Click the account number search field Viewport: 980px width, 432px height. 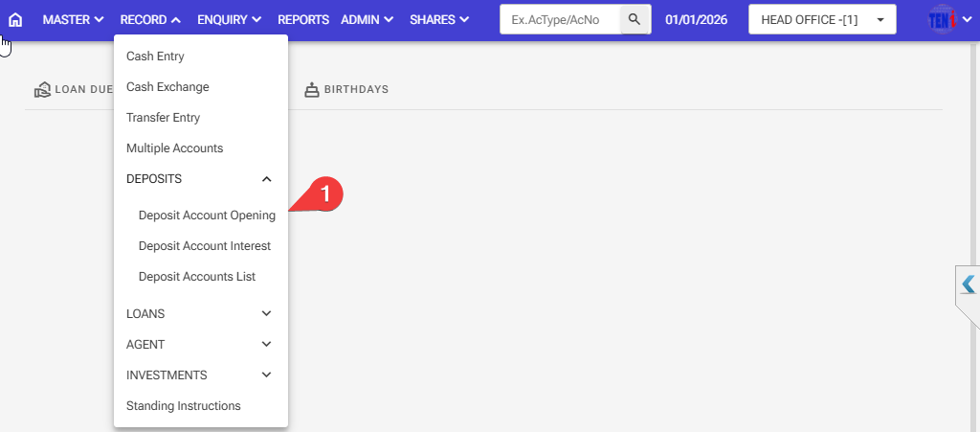[561, 19]
